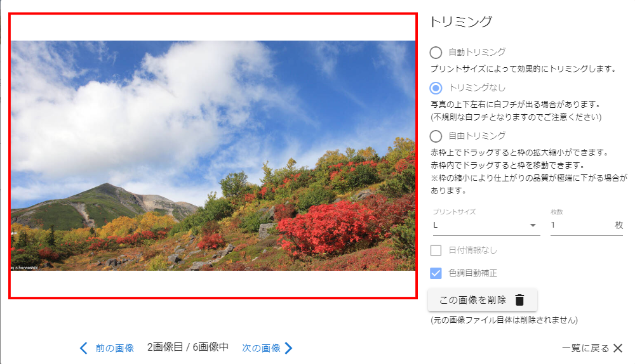Click the 自動トリミング label text
The width and height of the screenshot is (635, 364).
[477, 52]
